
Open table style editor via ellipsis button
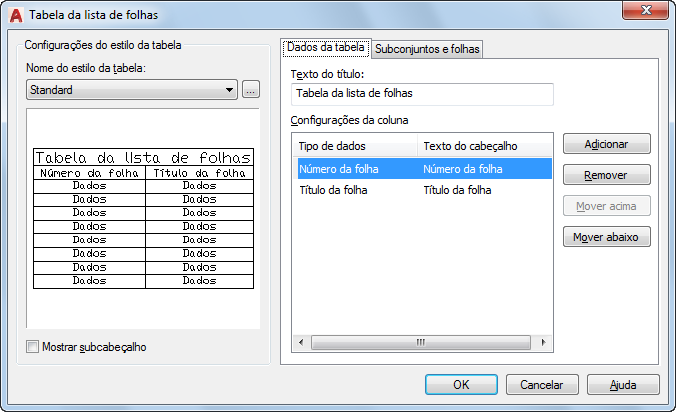(251, 90)
